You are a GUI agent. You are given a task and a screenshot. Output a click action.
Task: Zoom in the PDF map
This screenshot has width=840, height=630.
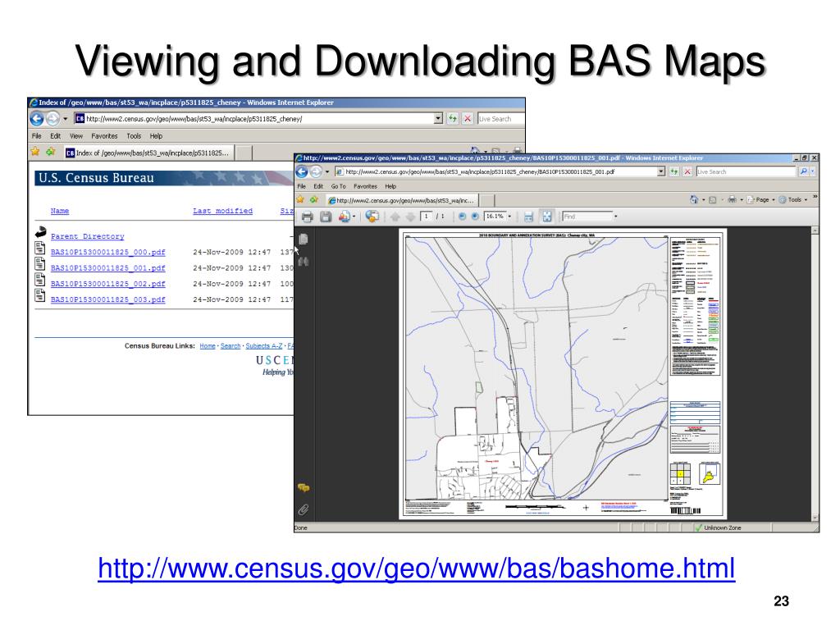475,217
